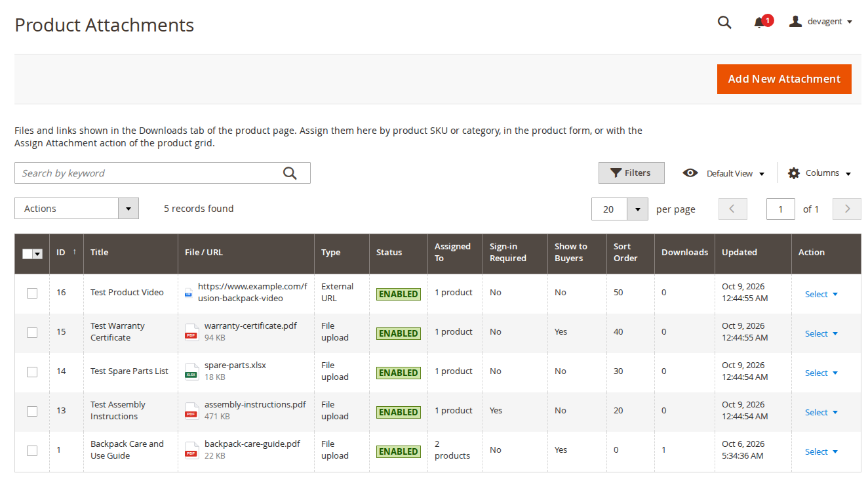Tick the checkbox for Test Product Video
The width and height of the screenshot is (868, 479).
click(32, 293)
